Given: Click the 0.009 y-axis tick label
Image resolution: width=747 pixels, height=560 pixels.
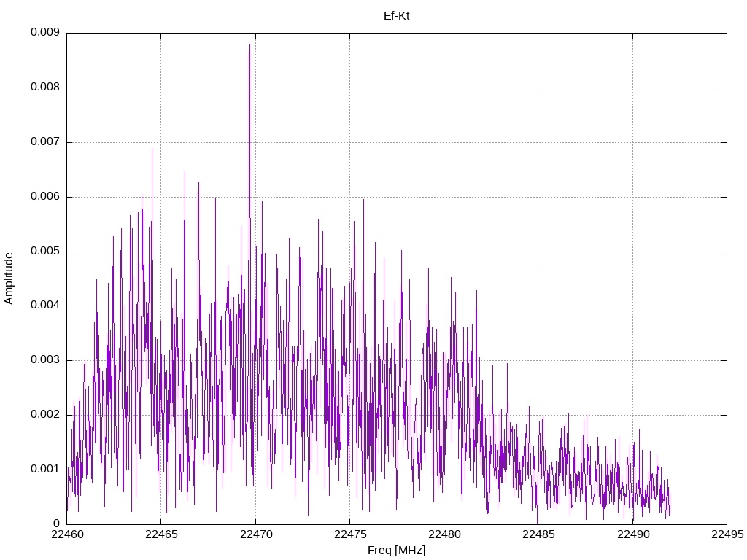Looking at the screenshot, I should coord(45,32).
